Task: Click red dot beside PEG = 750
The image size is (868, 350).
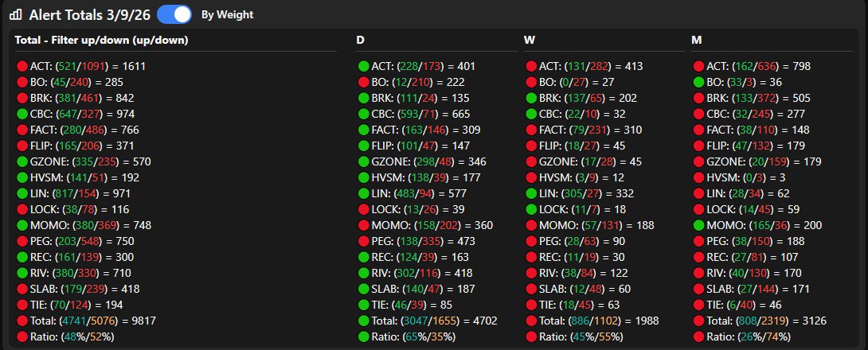Action: coord(22,242)
